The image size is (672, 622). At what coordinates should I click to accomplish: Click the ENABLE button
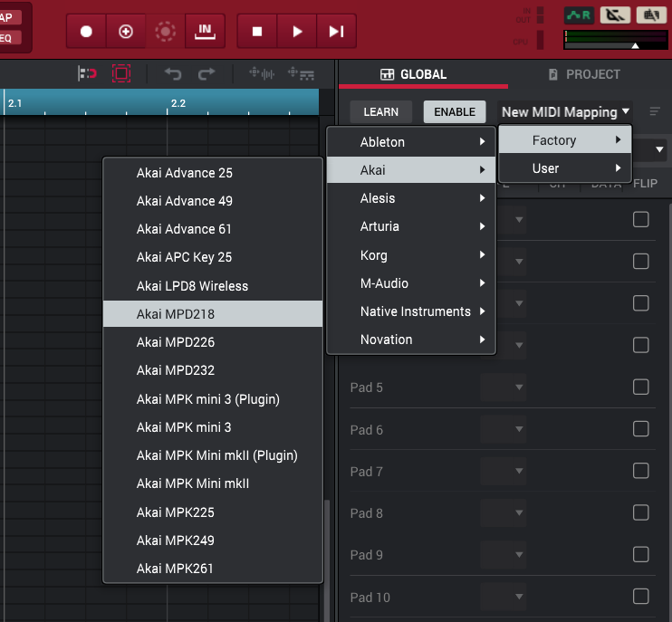pos(455,111)
